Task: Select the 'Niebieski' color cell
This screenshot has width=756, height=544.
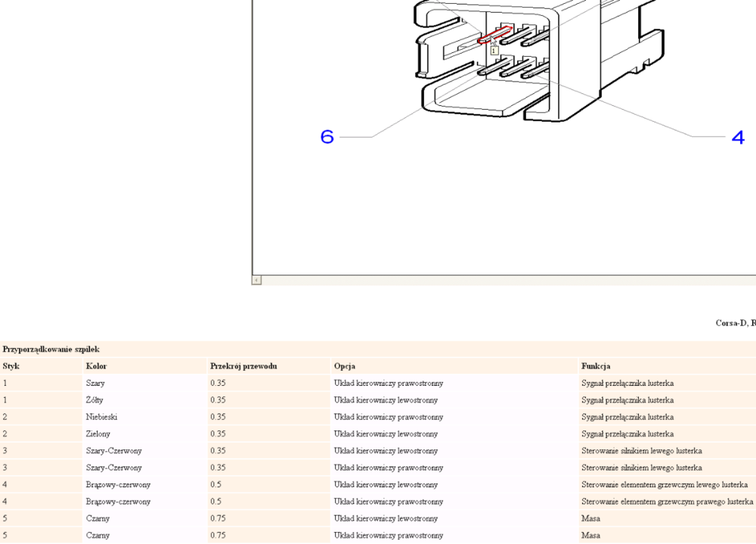Action: click(x=101, y=417)
